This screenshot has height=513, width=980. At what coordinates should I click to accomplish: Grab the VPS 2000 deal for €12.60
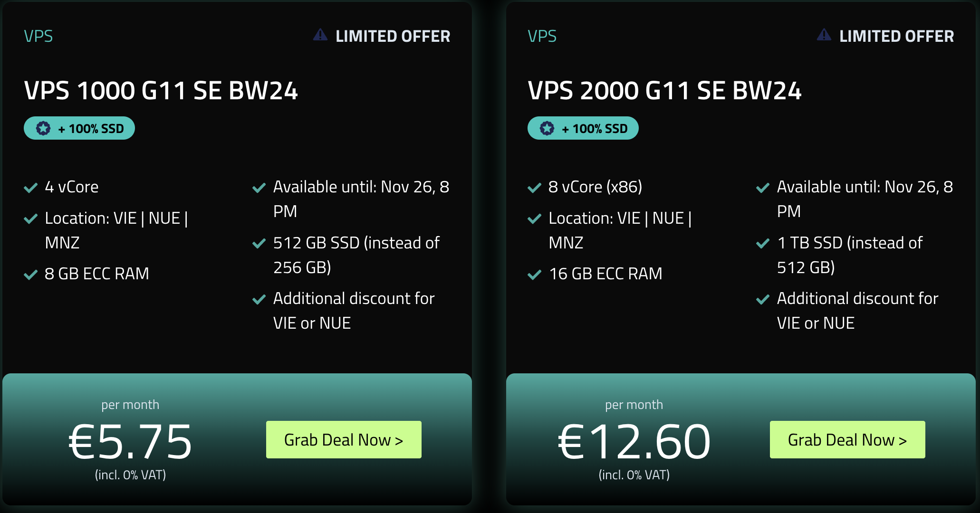point(847,440)
